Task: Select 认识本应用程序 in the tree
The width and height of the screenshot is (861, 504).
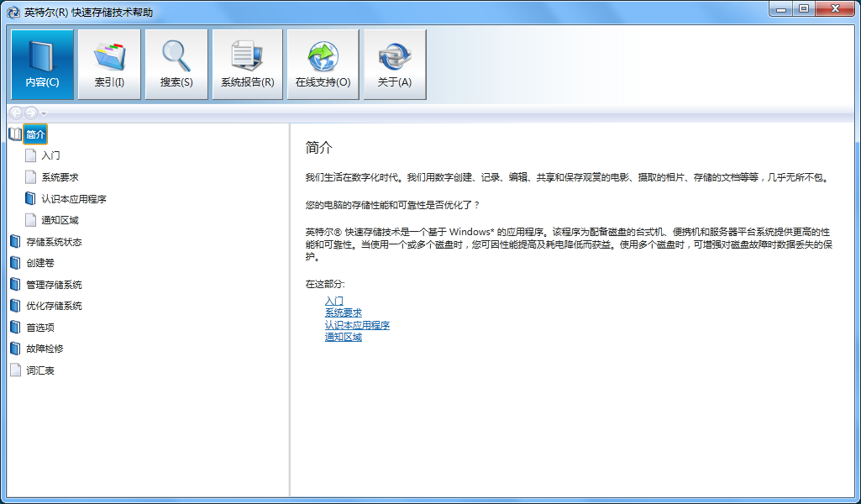Action: click(74, 199)
